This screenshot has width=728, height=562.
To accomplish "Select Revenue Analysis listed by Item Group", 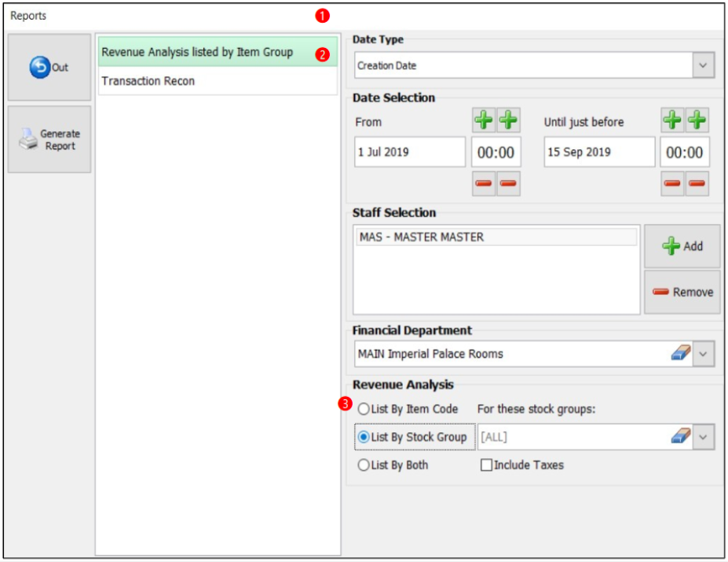I will [218, 52].
